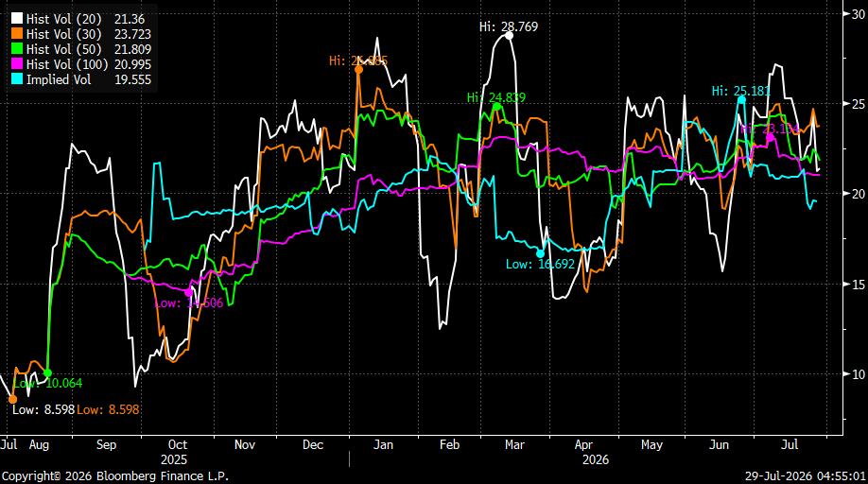Click the 25 tick on the volatility axis
The height and width of the screenshot is (484, 868).
coord(858,104)
